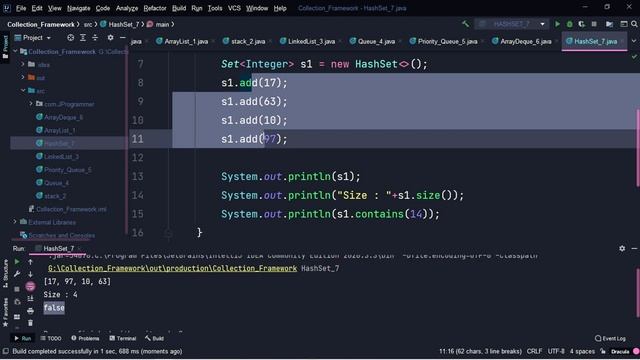Click the up arrow in Run panel

(30, 262)
